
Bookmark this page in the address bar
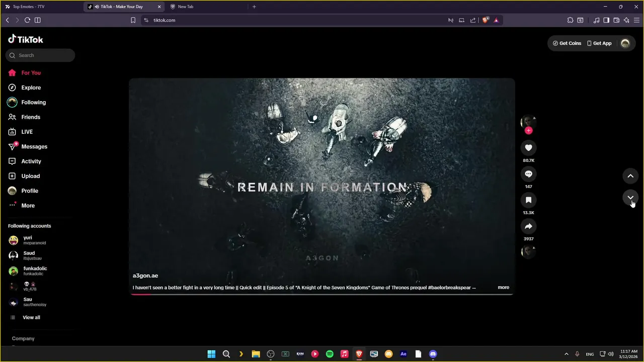133,20
